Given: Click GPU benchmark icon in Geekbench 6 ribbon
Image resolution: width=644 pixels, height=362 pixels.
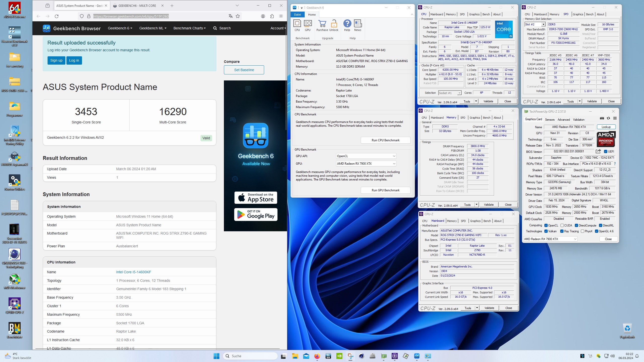Looking at the screenshot, I should tap(308, 25).
